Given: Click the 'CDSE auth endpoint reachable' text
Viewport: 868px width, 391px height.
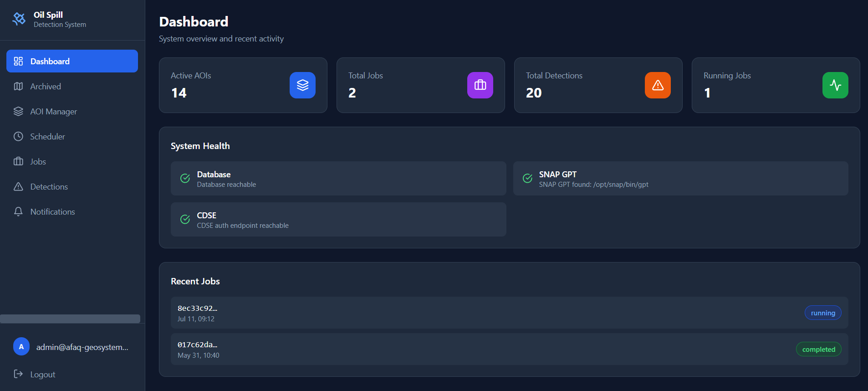Looking at the screenshot, I should (x=243, y=226).
